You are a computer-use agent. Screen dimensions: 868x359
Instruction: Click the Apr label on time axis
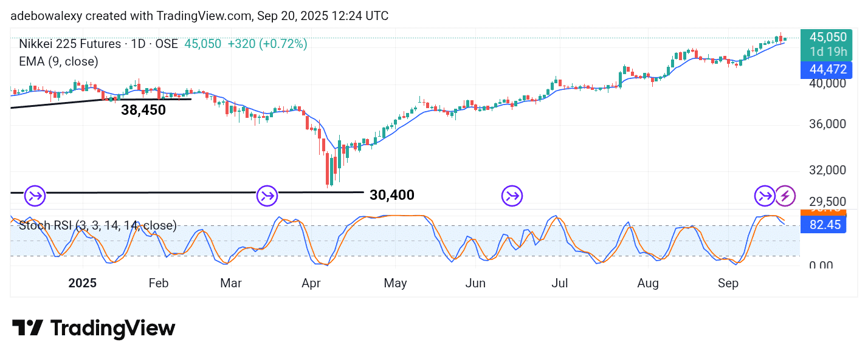click(311, 283)
